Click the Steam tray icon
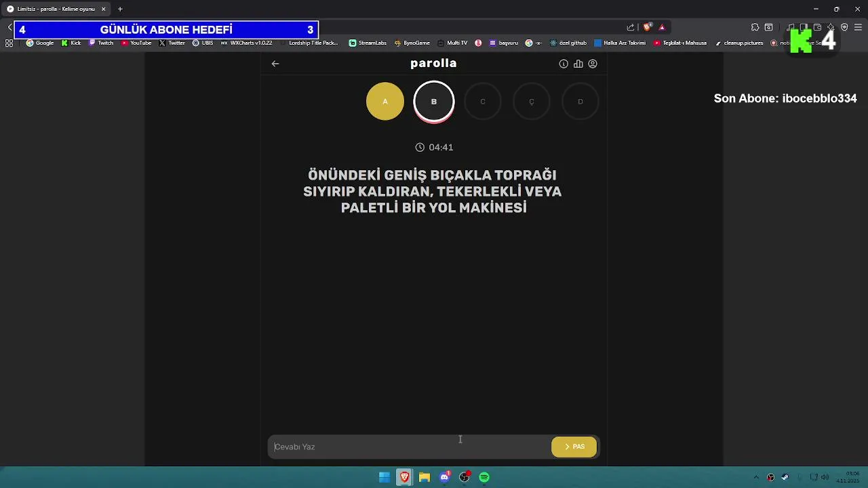The height and width of the screenshot is (488, 868). pyautogui.click(x=785, y=477)
